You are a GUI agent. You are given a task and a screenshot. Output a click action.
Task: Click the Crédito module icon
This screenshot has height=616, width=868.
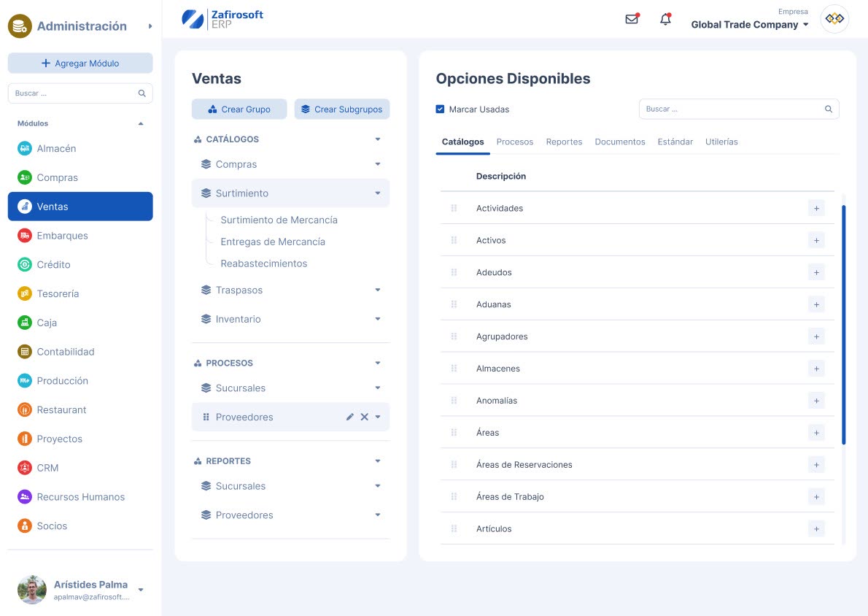click(x=24, y=264)
